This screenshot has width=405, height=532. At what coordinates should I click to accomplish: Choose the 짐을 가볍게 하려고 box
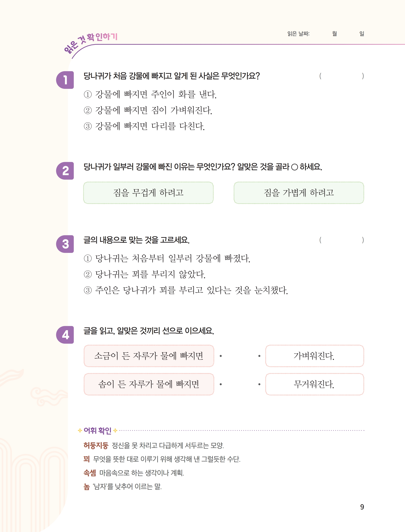coord(299,193)
